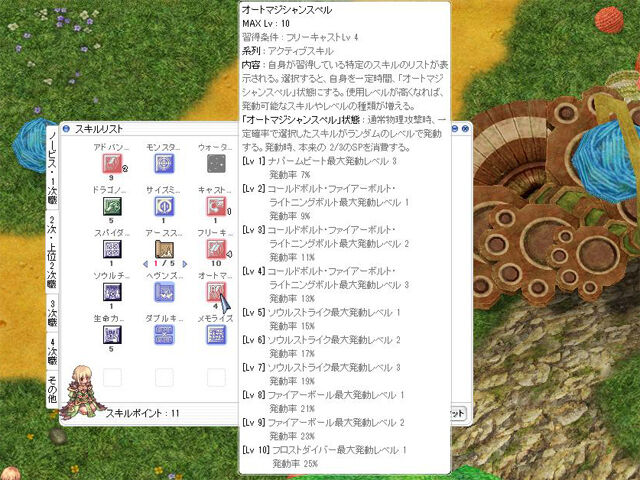Image resolution: width=640 pixels, height=480 pixels.
Task: Switch to the 4次職 tab
Action: click(52, 351)
